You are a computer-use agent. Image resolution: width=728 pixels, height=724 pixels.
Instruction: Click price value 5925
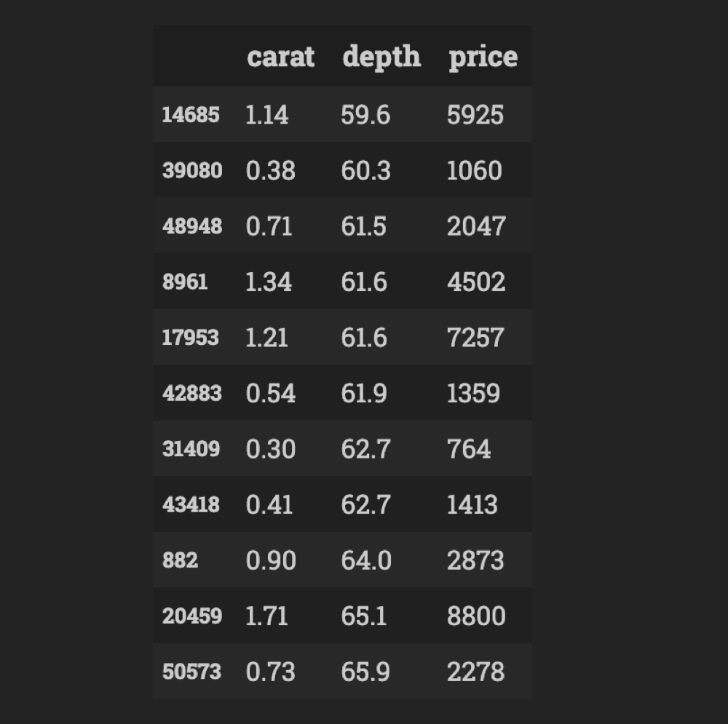475,115
